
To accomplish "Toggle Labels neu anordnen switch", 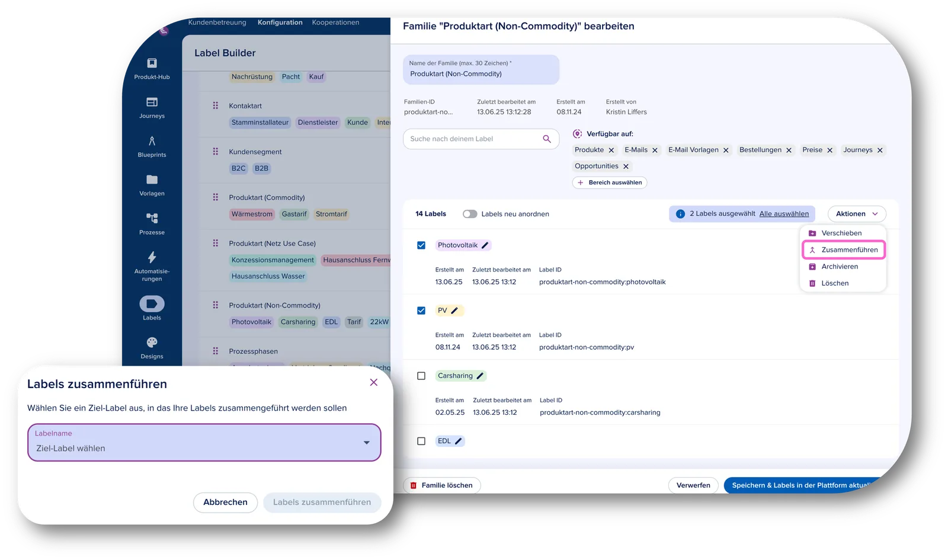I will [470, 214].
